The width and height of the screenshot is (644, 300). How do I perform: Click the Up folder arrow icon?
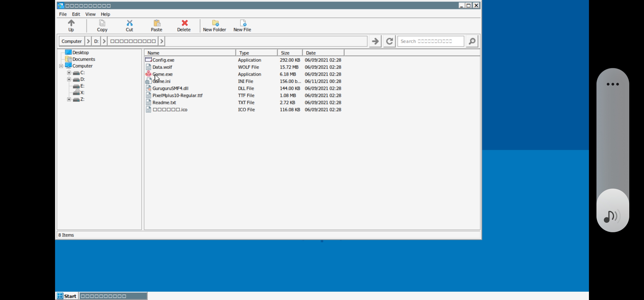[71, 23]
